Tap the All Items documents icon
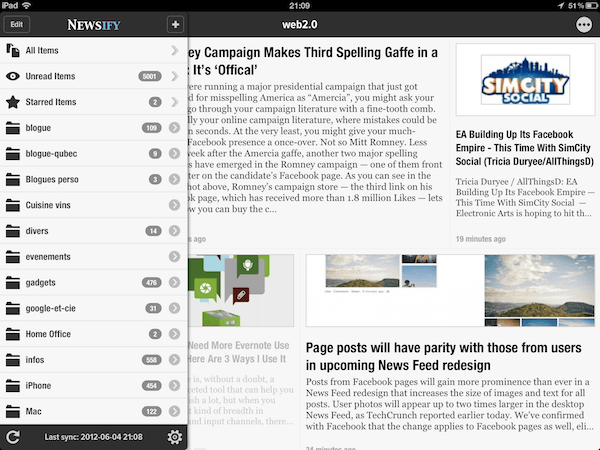Screen dimensions: 600x450 [x=13, y=50]
